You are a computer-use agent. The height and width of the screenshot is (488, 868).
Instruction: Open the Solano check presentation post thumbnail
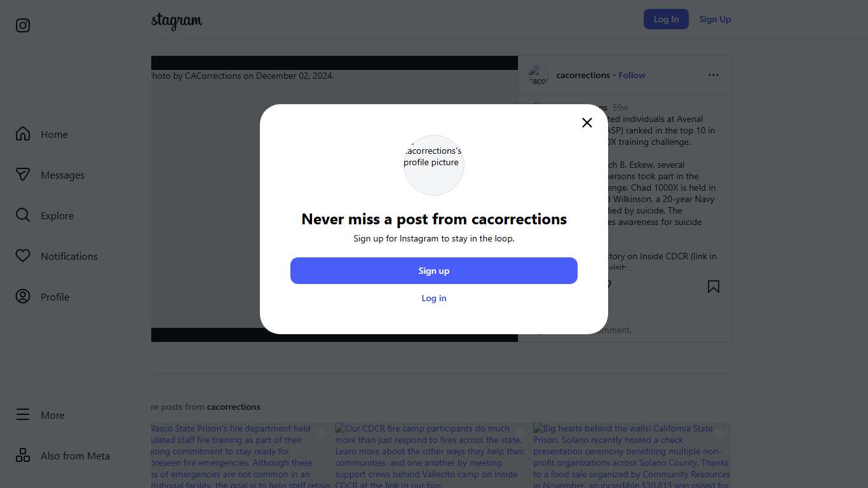point(632,455)
